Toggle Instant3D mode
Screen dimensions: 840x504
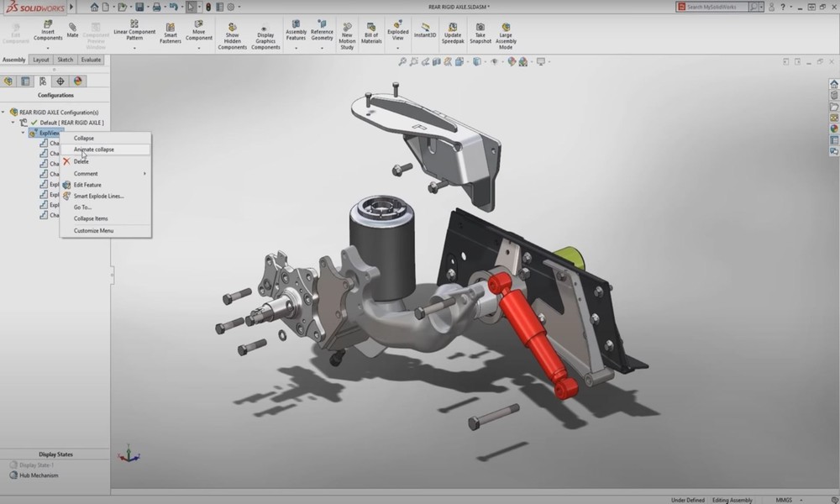click(x=425, y=29)
